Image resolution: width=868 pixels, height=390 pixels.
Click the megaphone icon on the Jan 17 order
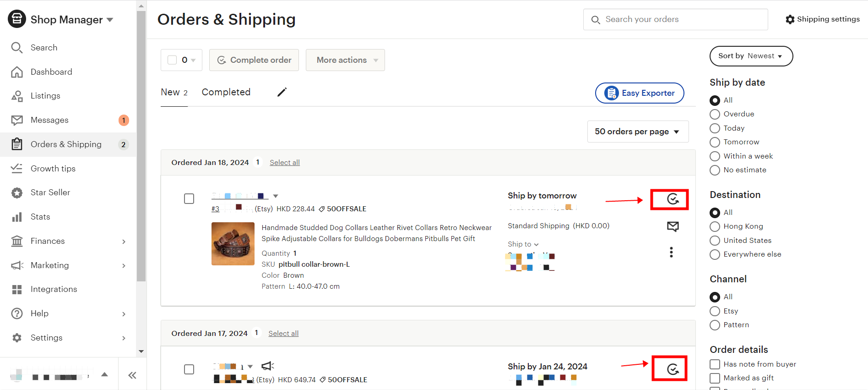coord(268,366)
